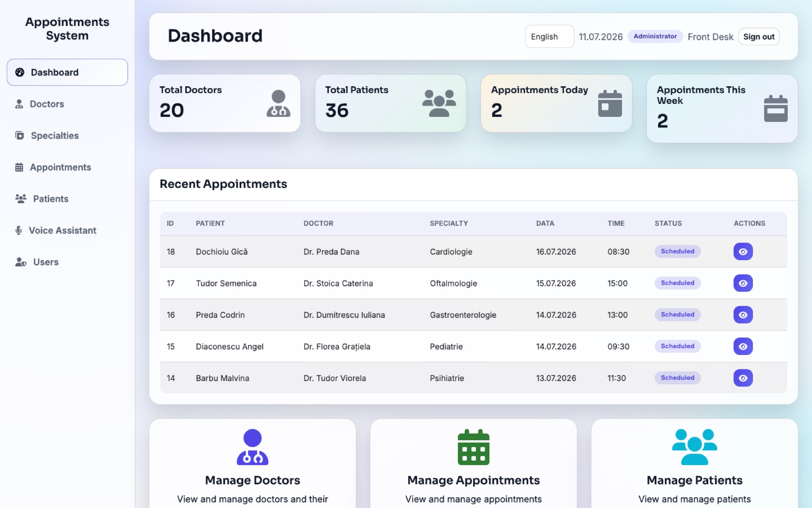The image size is (812, 508).
Task: Click the Patients group icon in sidebar
Action: [x=21, y=199]
